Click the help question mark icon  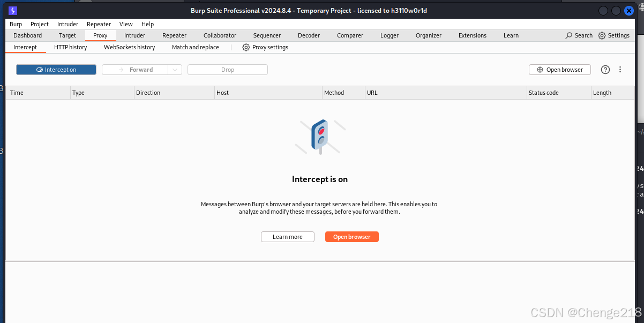click(605, 70)
